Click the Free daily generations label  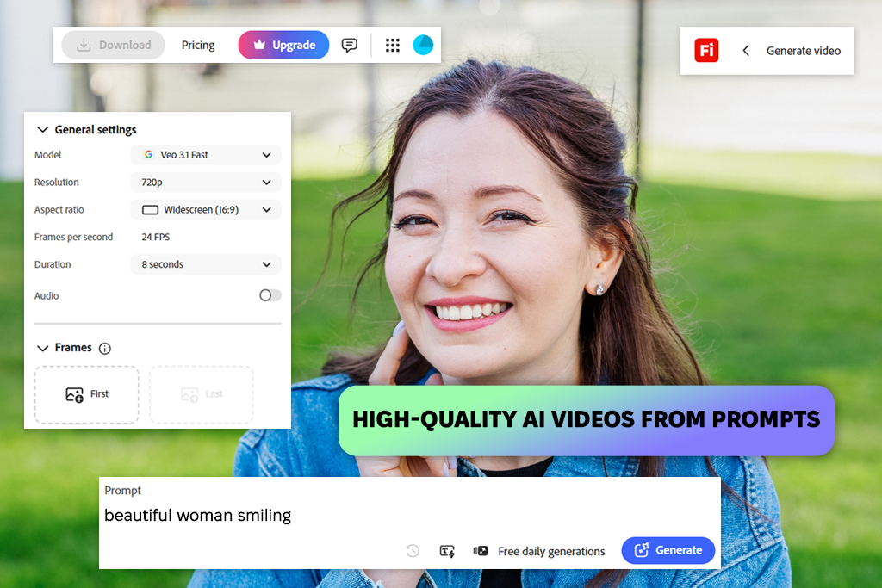tap(551, 552)
